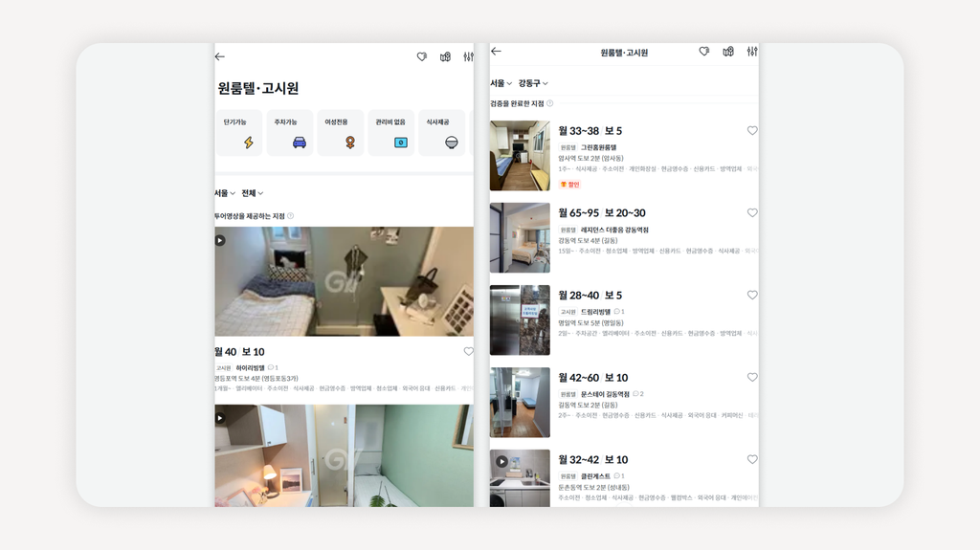Click the comment count beside 클린게스트
The image size is (980, 550).
tap(619, 476)
